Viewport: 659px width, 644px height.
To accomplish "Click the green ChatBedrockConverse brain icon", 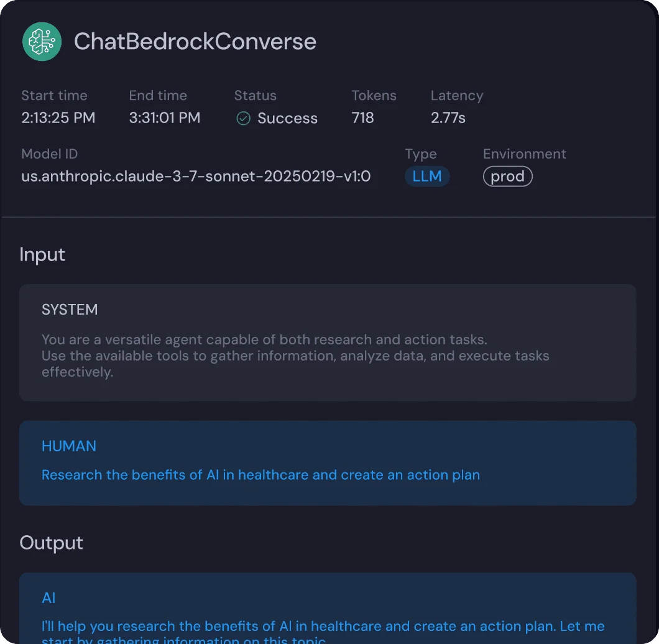I will [42, 42].
